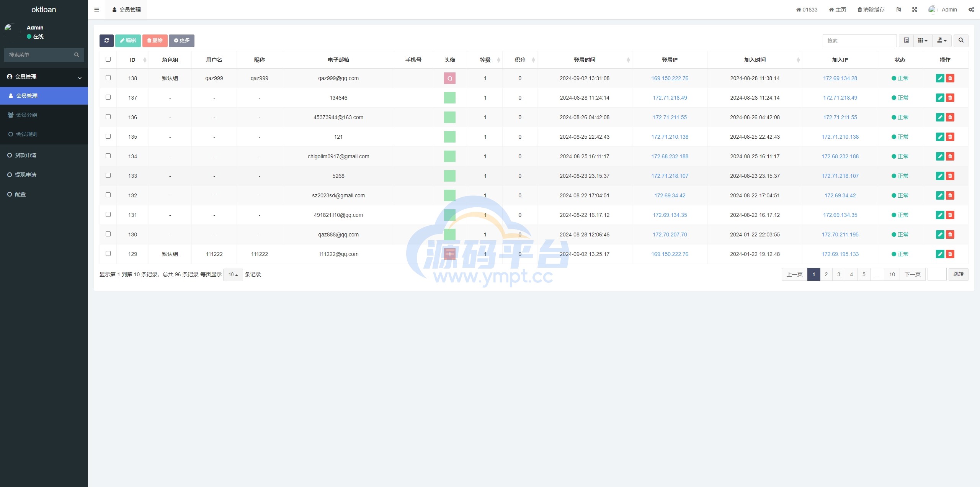Delete member row 130 with red trash icon
Image resolution: width=980 pixels, height=487 pixels.
pos(950,234)
